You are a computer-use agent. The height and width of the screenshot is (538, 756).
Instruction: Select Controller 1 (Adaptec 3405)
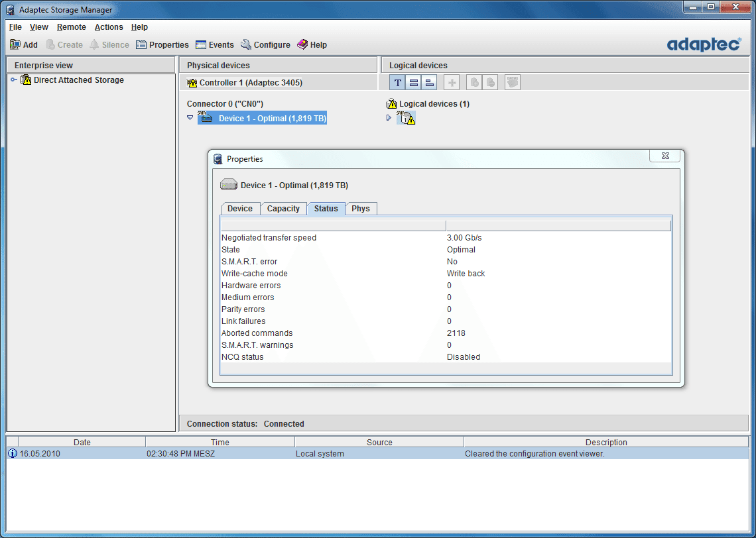245,83
